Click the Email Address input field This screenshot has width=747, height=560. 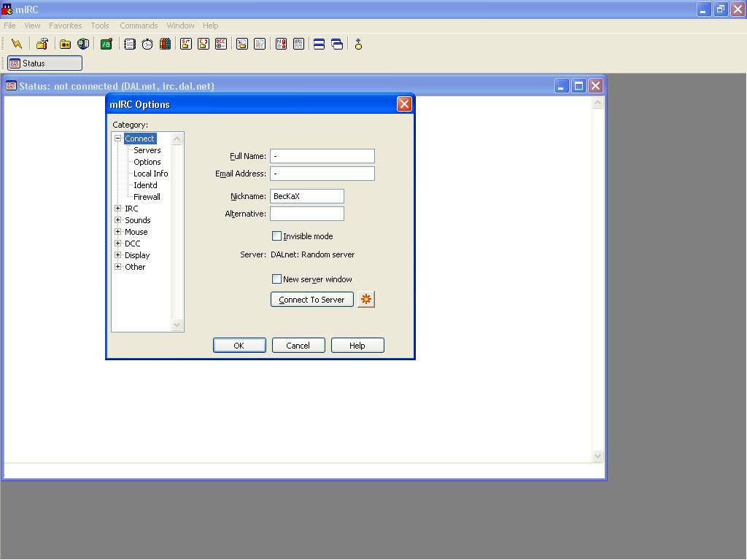pos(322,174)
